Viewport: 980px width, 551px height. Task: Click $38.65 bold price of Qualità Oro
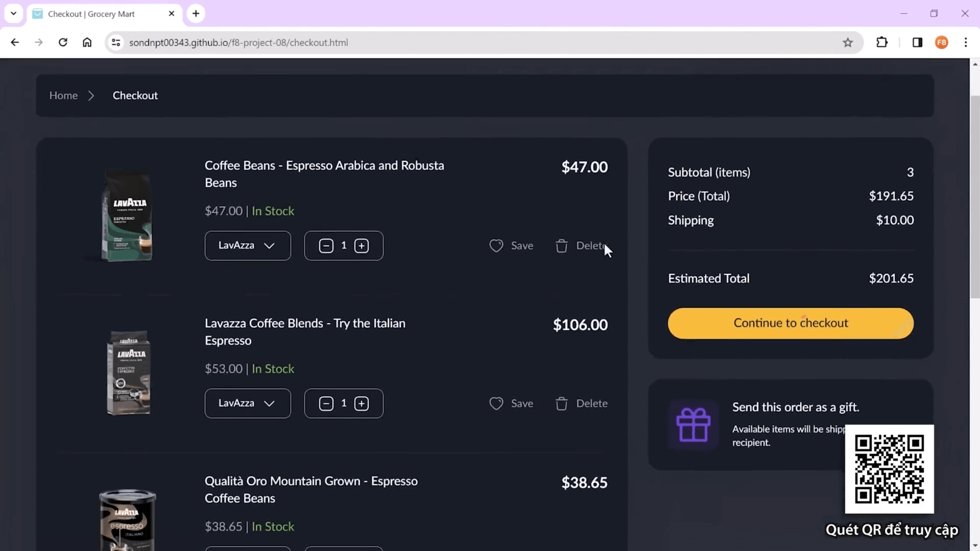[584, 483]
